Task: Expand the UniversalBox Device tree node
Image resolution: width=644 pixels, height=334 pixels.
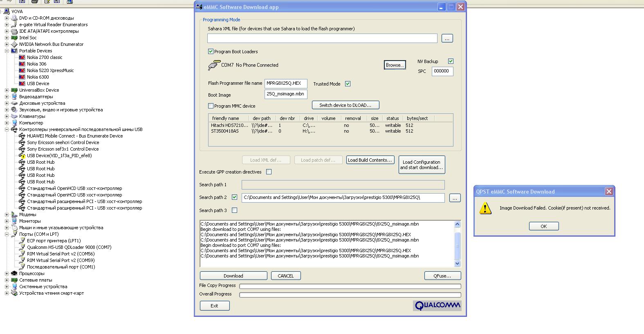Action: pyautogui.click(x=7, y=90)
